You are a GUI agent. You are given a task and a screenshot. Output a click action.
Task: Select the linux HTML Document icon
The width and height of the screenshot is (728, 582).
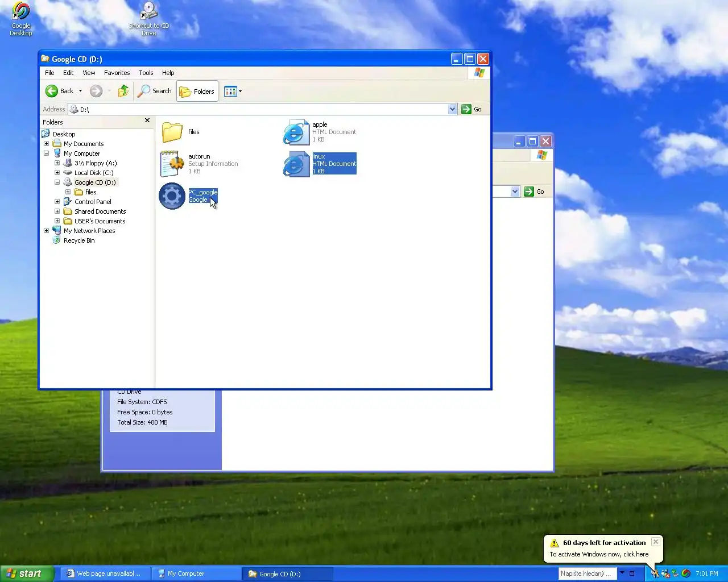coord(296,164)
